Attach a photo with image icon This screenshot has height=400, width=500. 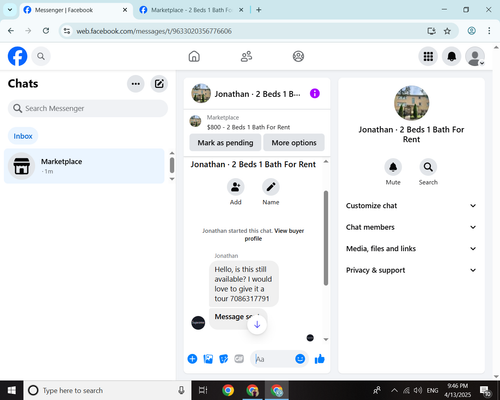208,359
